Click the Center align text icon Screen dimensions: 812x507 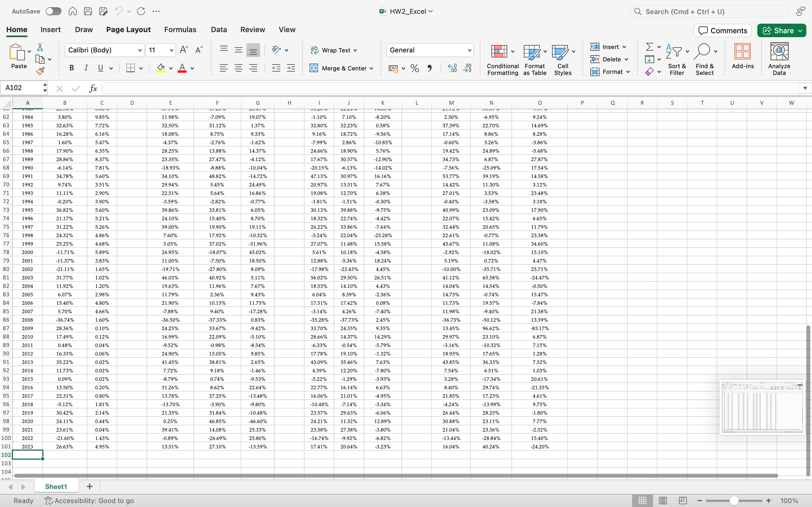238,68
